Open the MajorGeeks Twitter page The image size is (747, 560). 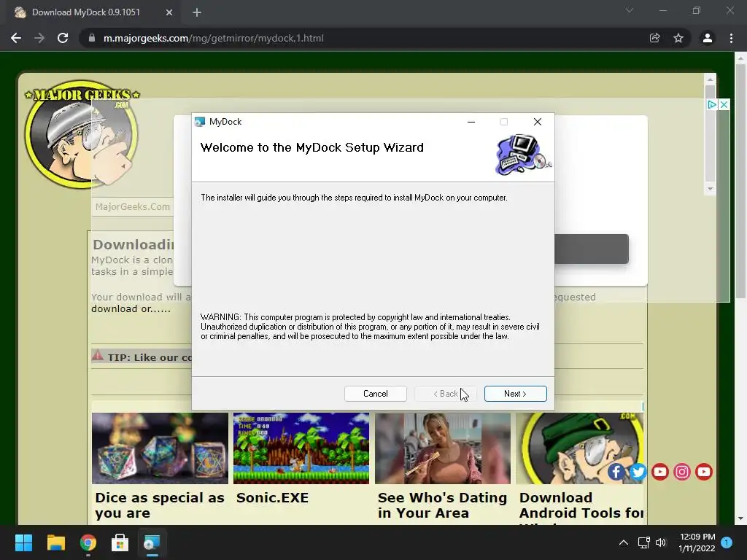[x=638, y=472]
